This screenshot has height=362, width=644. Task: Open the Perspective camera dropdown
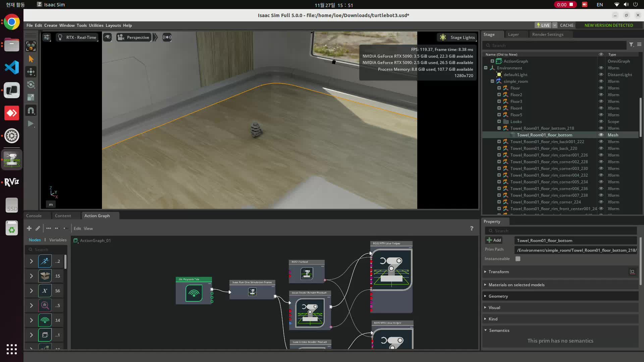tap(133, 37)
